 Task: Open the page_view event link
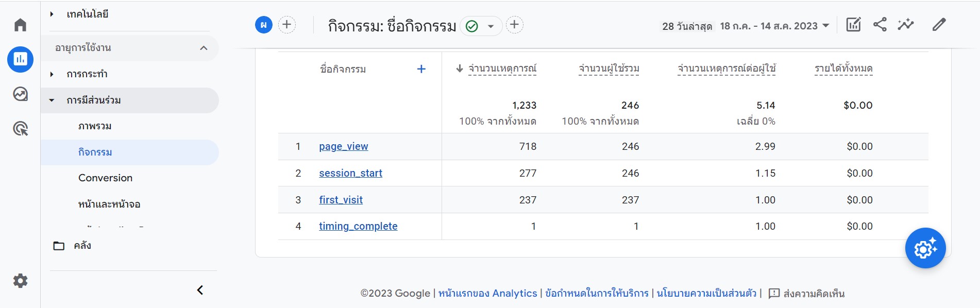click(343, 146)
